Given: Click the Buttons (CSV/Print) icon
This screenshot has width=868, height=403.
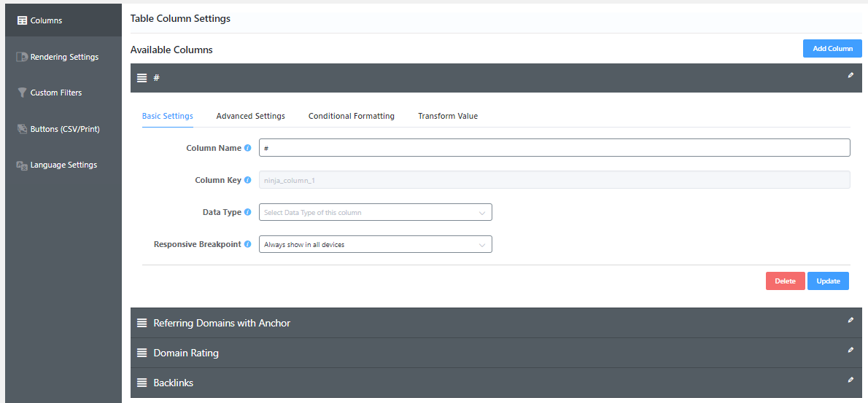Looking at the screenshot, I should (22, 129).
